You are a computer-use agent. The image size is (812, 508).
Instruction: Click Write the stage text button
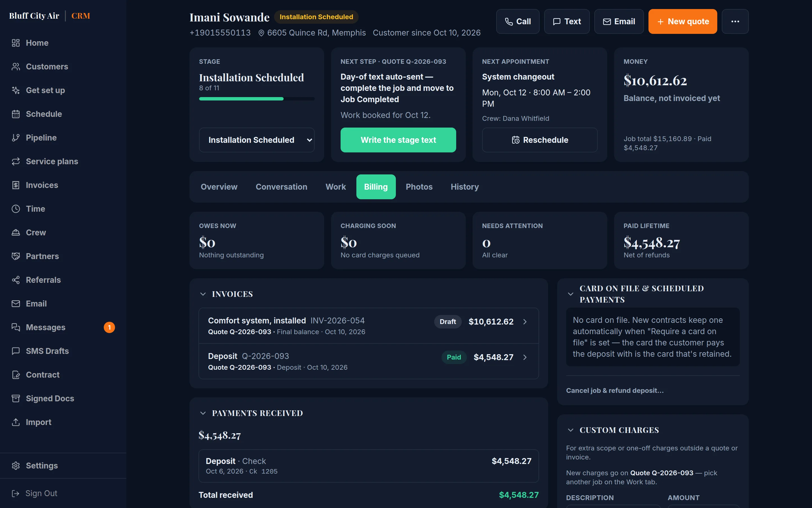398,140
